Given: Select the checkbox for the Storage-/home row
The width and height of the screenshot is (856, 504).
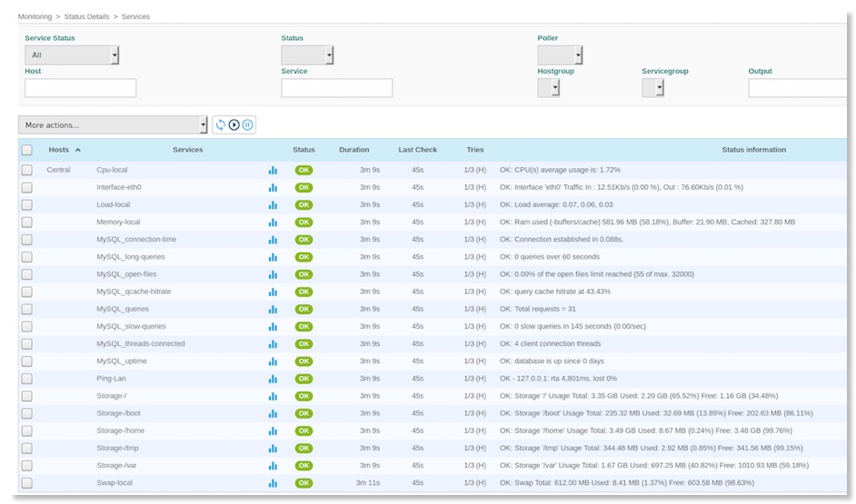Looking at the screenshot, I should pyautogui.click(x=27, y=431).
